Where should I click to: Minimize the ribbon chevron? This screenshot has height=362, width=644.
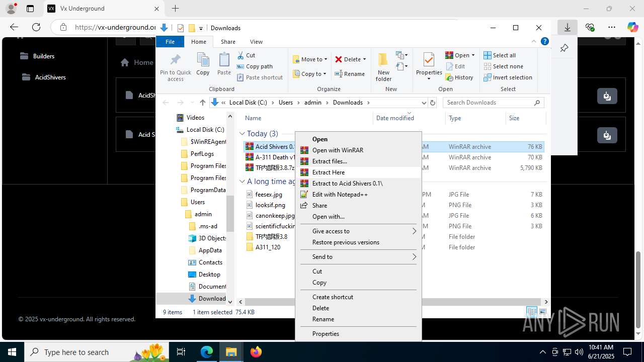[x=534, y=42]
